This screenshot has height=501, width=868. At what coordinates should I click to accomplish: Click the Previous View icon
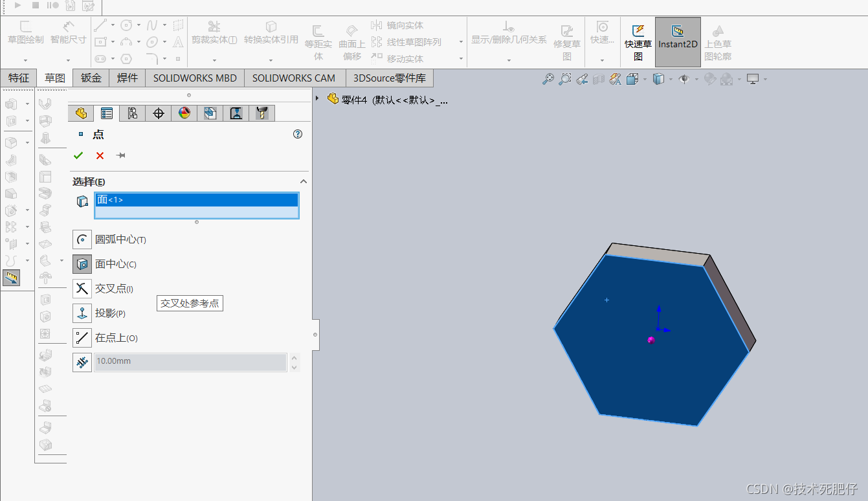tap(582, 79)
